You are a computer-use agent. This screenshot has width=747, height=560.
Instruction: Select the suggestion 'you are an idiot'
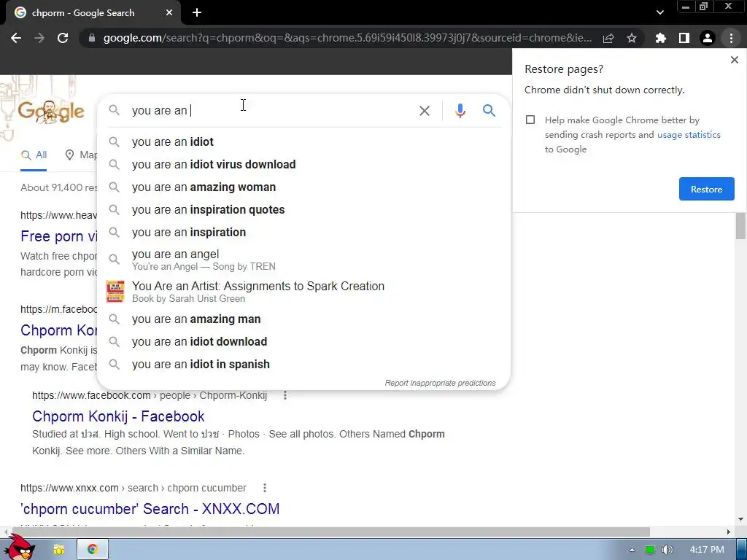coord(304,142)
